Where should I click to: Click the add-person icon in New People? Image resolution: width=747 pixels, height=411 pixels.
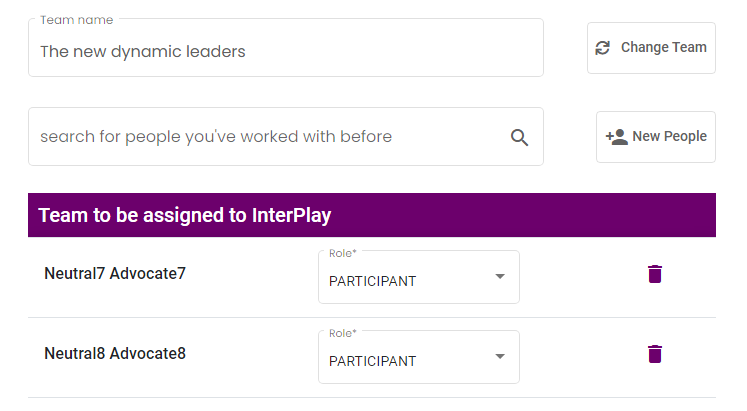coord(616,137)
